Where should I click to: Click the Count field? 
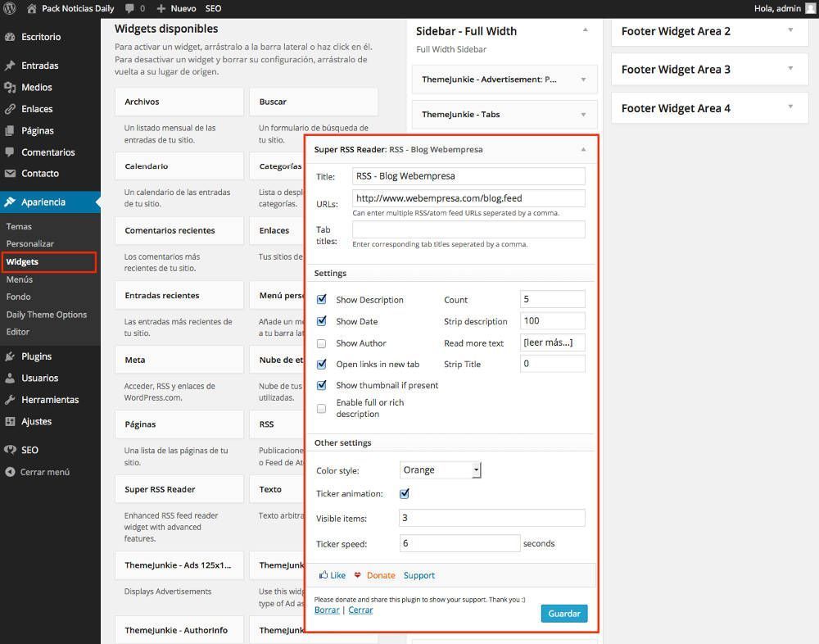tap(553, 299)
